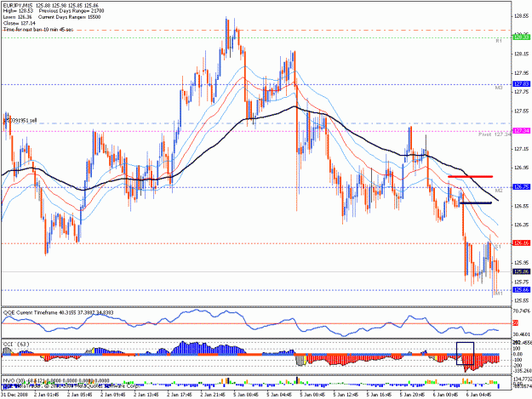
Task: Click the 'Time for next bar' countdown text
Action: pyautogui.click(x=38, y=30)
